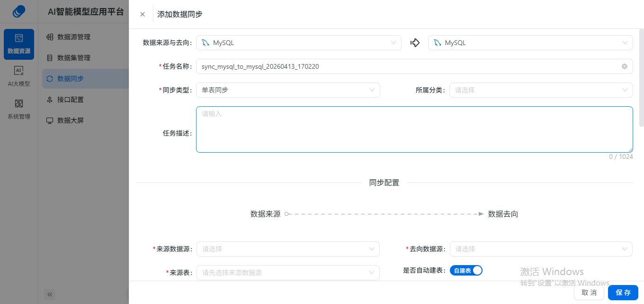Open the 去向数据源 dropdown

pos(541,249)
